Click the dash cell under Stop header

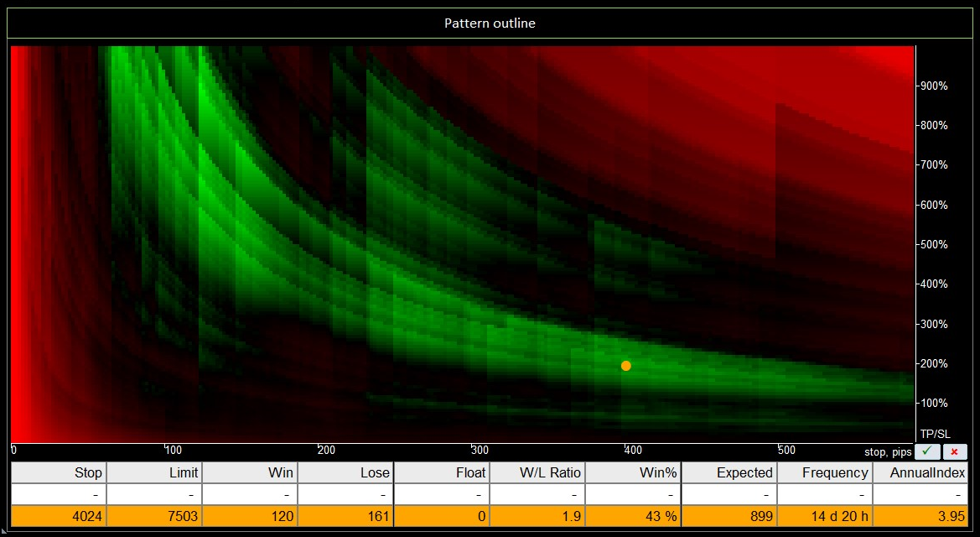click(59, 494)
